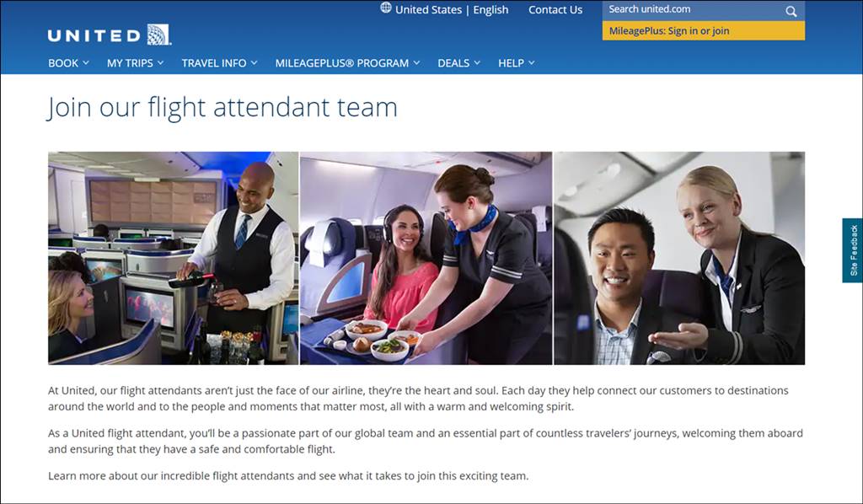Click the United globe logo icon
Viewport: 863px width, 504px height.
158,35
